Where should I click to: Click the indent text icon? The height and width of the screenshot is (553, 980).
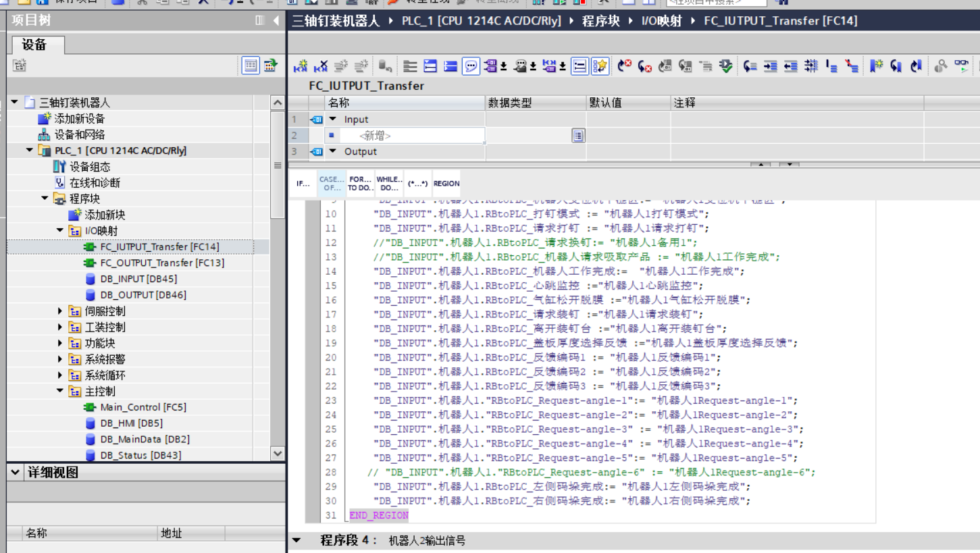coord(771,66)
